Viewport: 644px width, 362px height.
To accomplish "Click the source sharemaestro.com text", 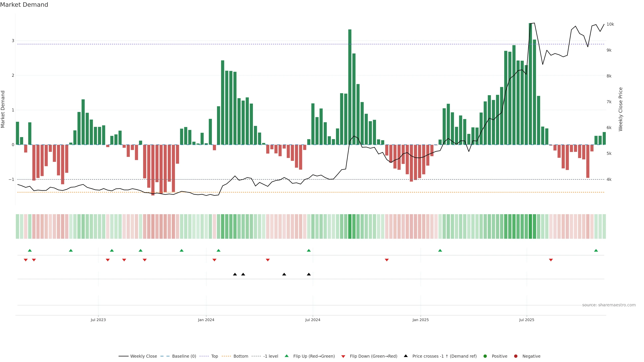I will click(x=609, y=305).
